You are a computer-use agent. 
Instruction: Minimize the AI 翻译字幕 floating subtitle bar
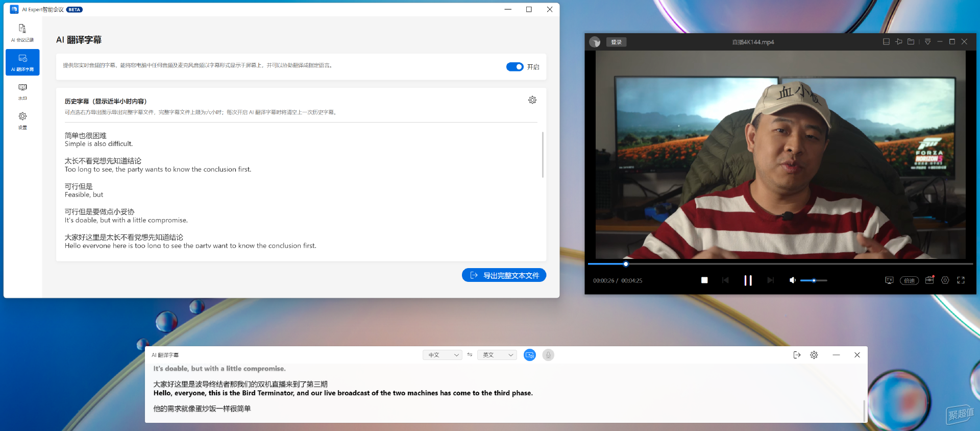[836, 355]
